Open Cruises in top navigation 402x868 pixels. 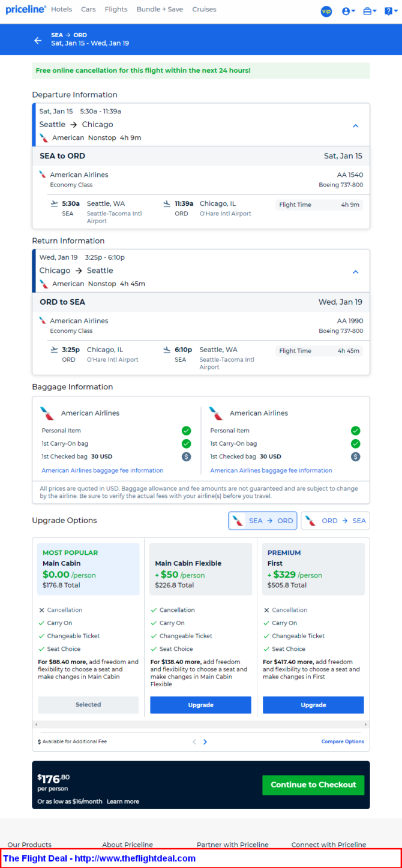click(205, 10)
